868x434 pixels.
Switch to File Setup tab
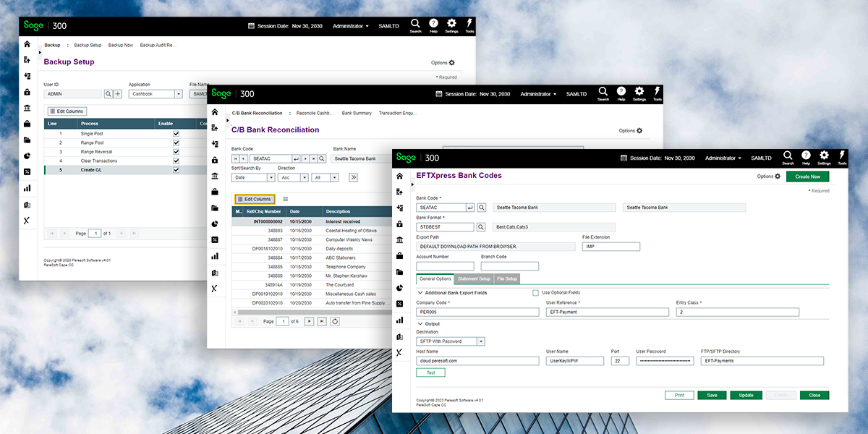[506, 278]
